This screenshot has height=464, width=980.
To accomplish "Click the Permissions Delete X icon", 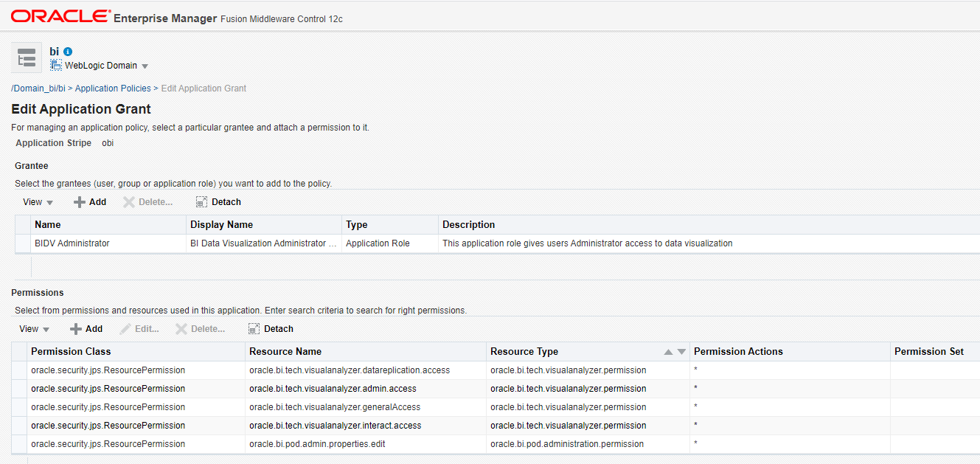I will pos(181,329).
